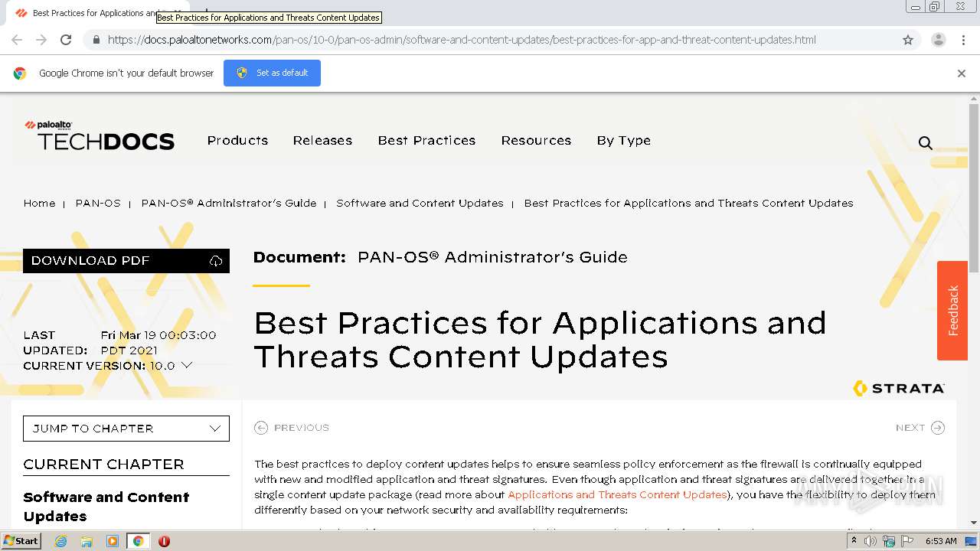980x551 pixels.
Task: Click the Download PDF button
Action: coord(126,261)
